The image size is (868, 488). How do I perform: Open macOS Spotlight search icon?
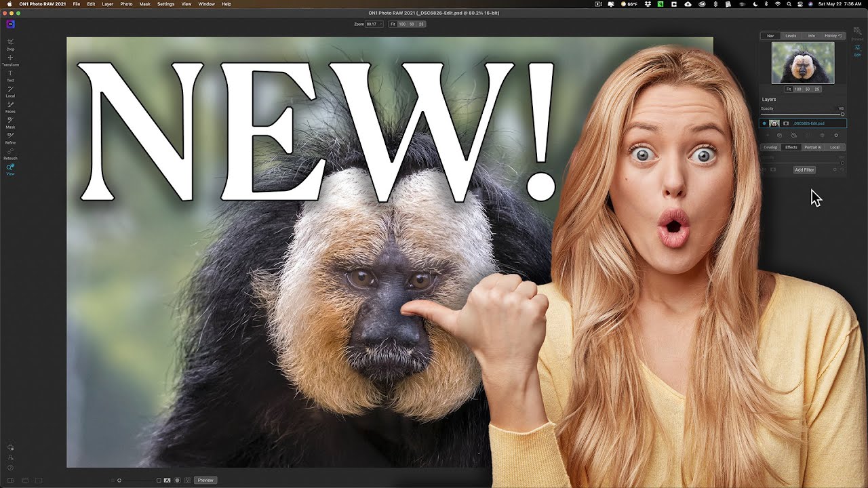[x=789, y=4]
